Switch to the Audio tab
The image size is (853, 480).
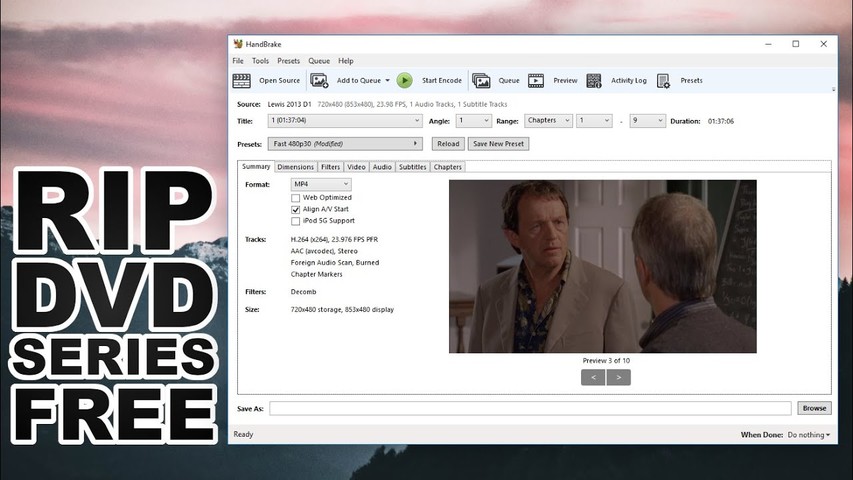[x=382, y=167]
